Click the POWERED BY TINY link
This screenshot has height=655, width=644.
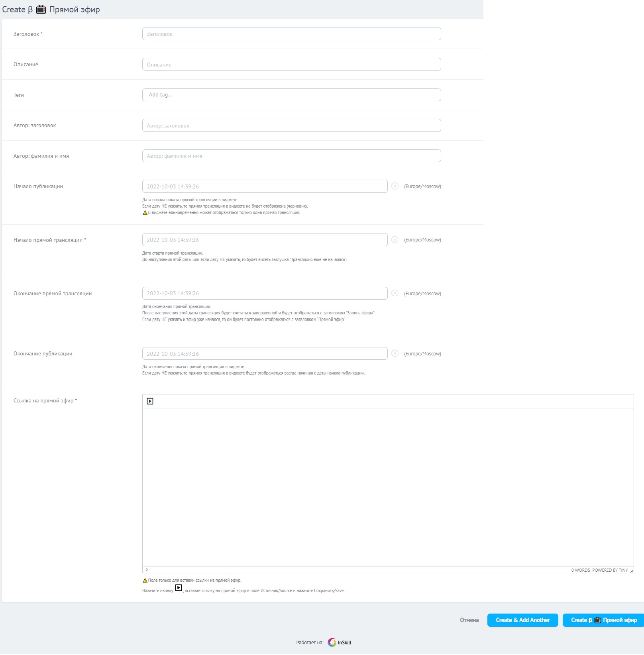(x=610, y=570)
